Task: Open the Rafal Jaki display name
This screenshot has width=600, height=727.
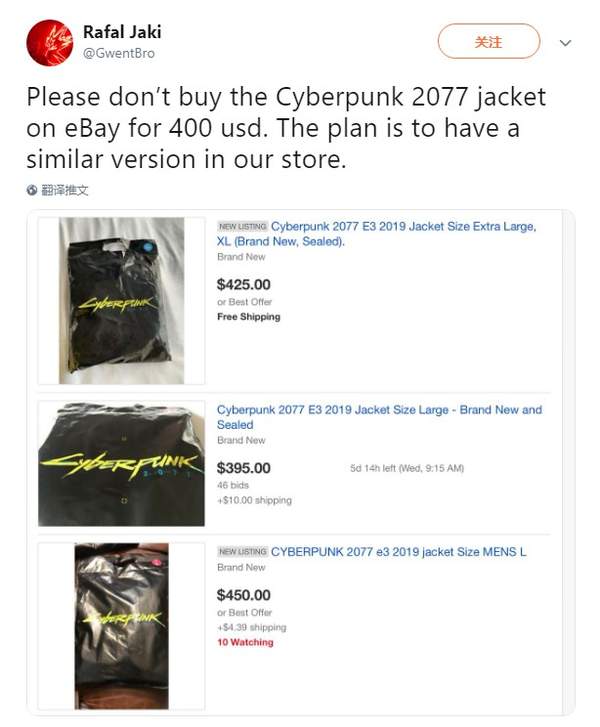Action: 122,33
